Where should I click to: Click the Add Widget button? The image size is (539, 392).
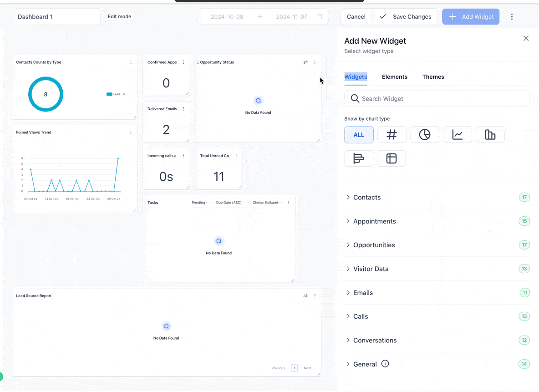(x=471, y=16)
